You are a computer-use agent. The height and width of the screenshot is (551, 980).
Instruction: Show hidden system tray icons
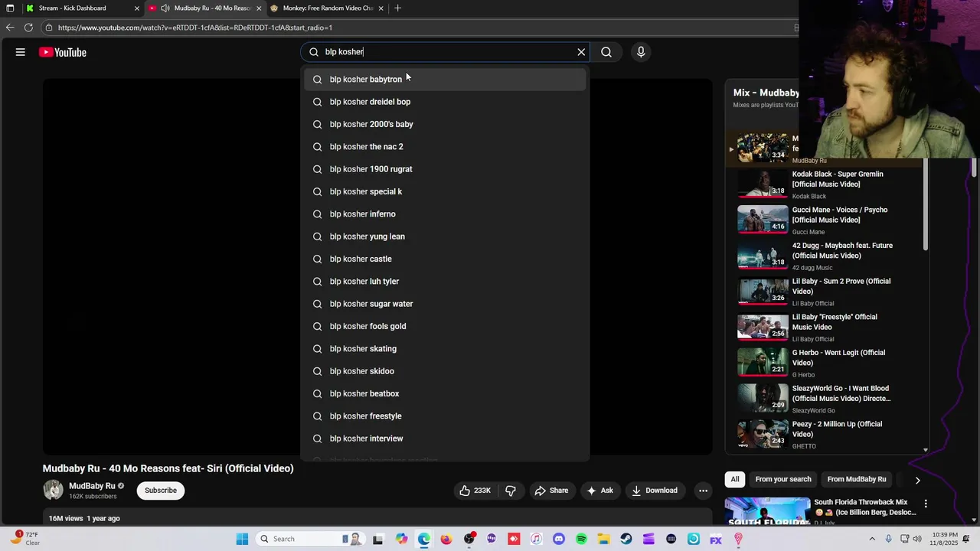point(872,539)
